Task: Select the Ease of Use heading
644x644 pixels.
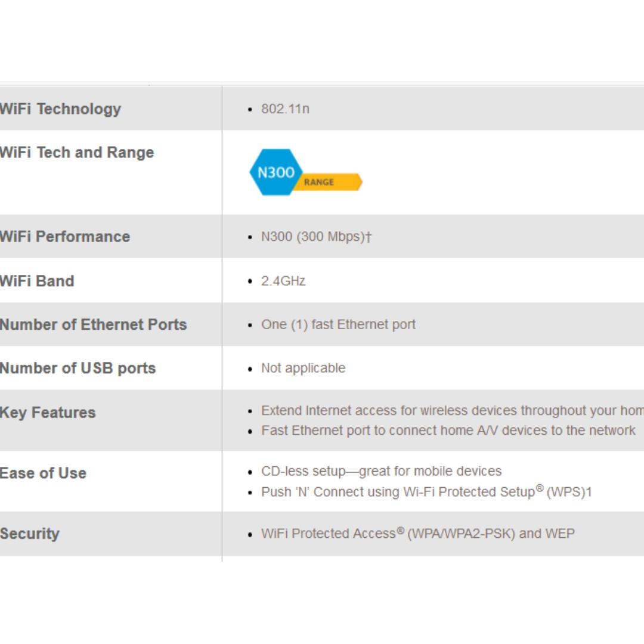Action: tap(43, 473)
